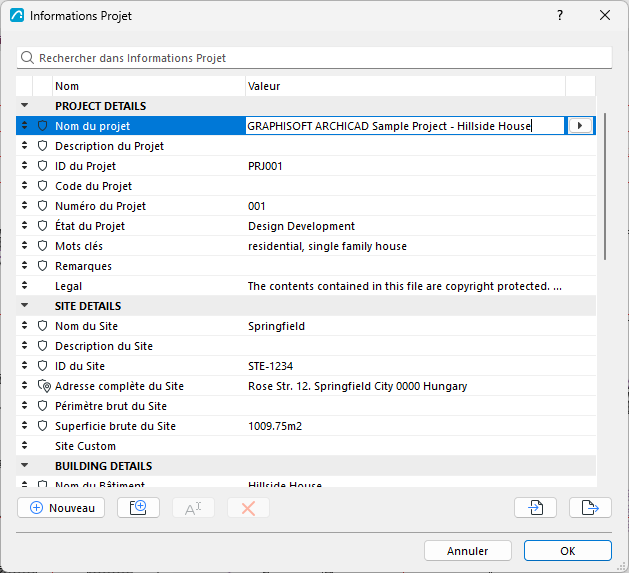Close the Informations Projet dialog
The width and height of the screenshot is (629, 573).
[x=605, y=15]
